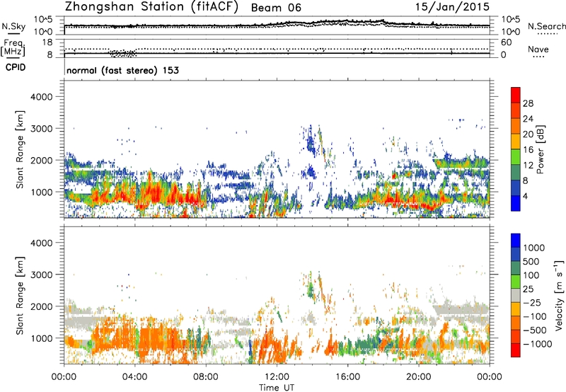Click the blue bottom of the power colorbar
The height and width of the screenshot is (392, 566).
[x=516, y=203]
